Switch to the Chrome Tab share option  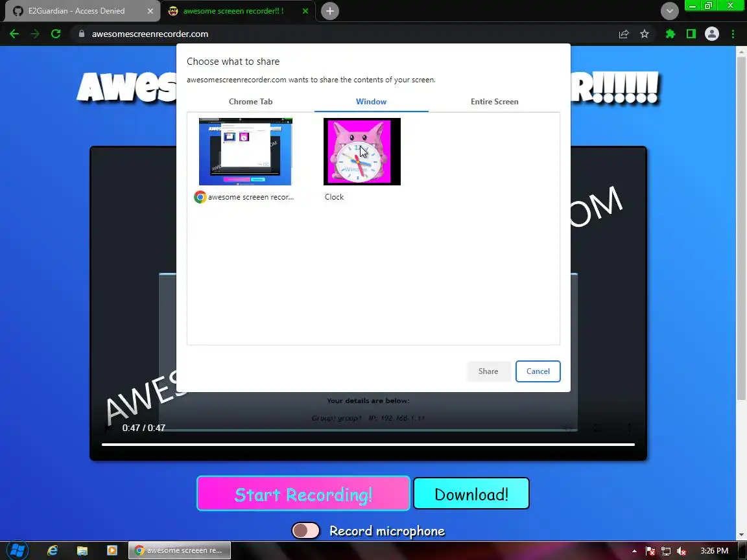pos(250,101)
